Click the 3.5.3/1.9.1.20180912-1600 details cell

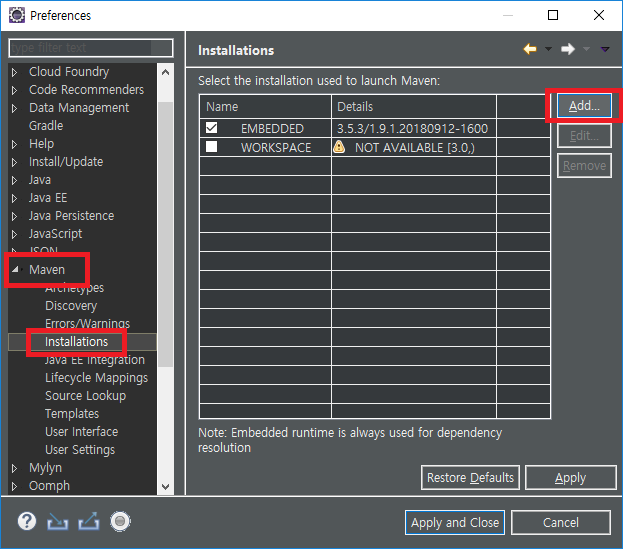412,128
